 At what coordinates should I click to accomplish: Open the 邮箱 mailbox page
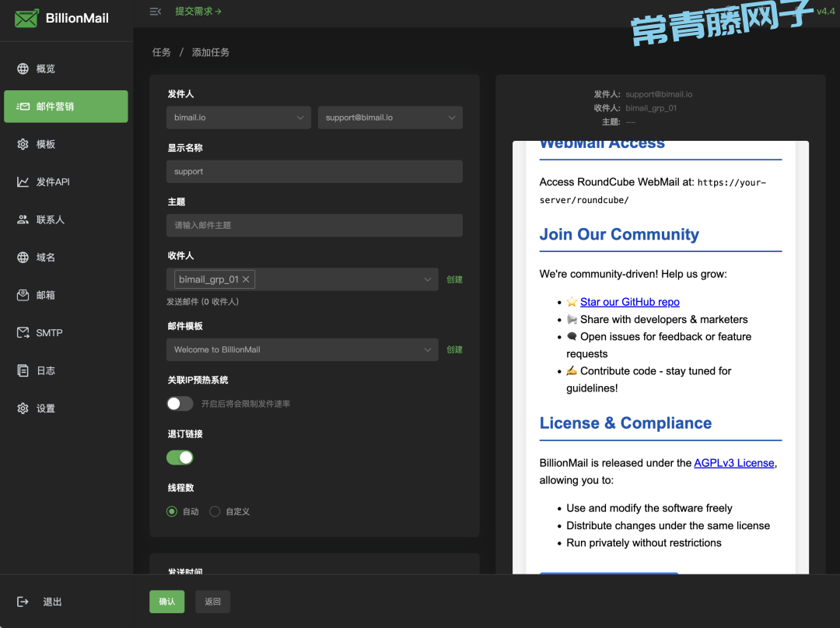pos(66,295)
